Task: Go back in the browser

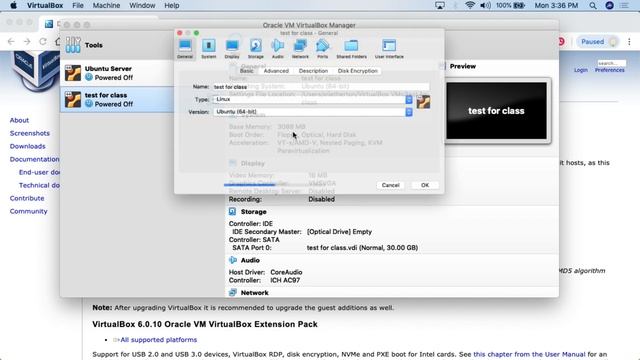Action: 11,41
